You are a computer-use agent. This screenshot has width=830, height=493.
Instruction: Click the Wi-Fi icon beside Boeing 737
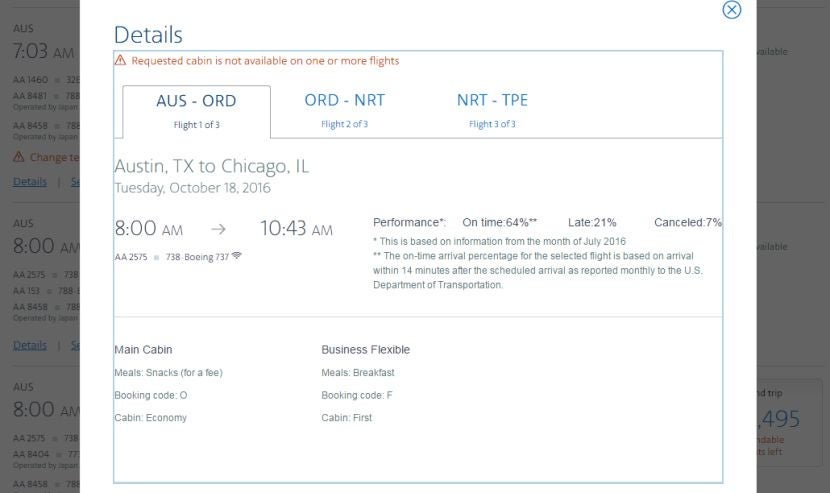pos(237,256)
